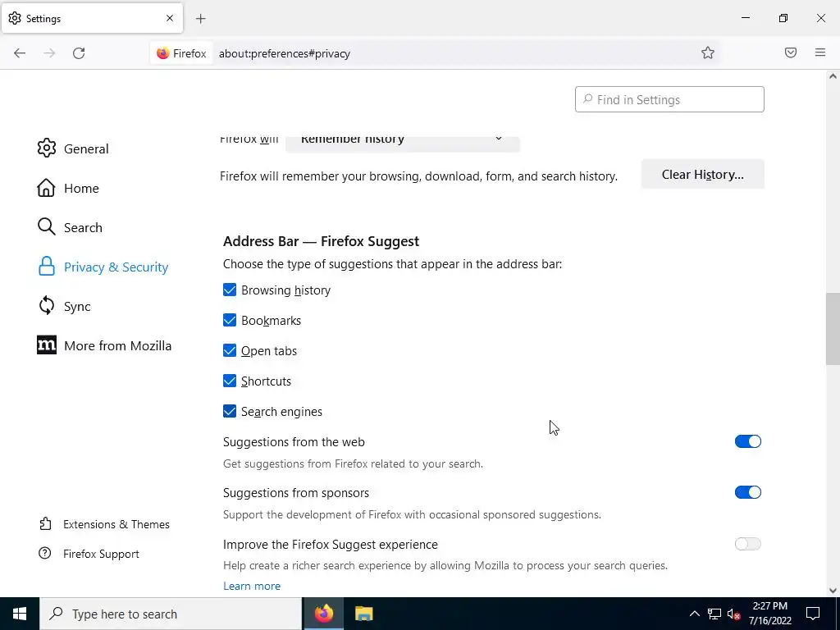840x630 pixels.
Task: Uncheck the Bookmarks checkbox
Action: click(x=230, y=321)
